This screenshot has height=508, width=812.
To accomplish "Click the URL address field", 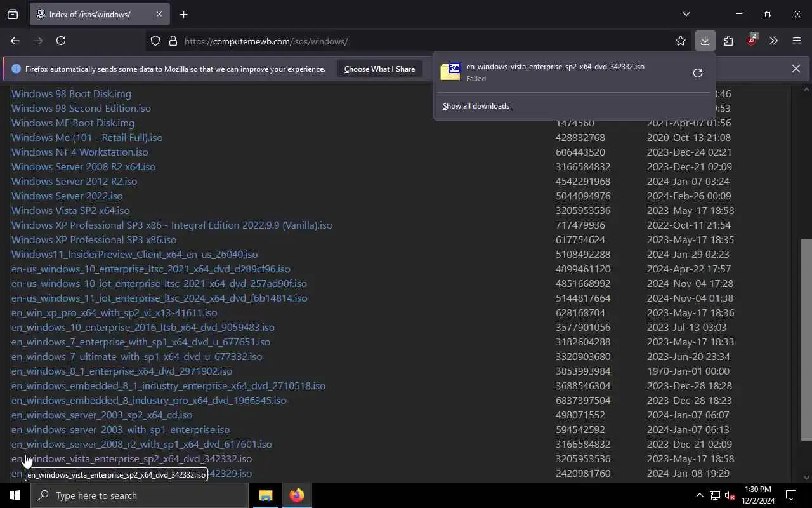I will [x=419, y=41].
